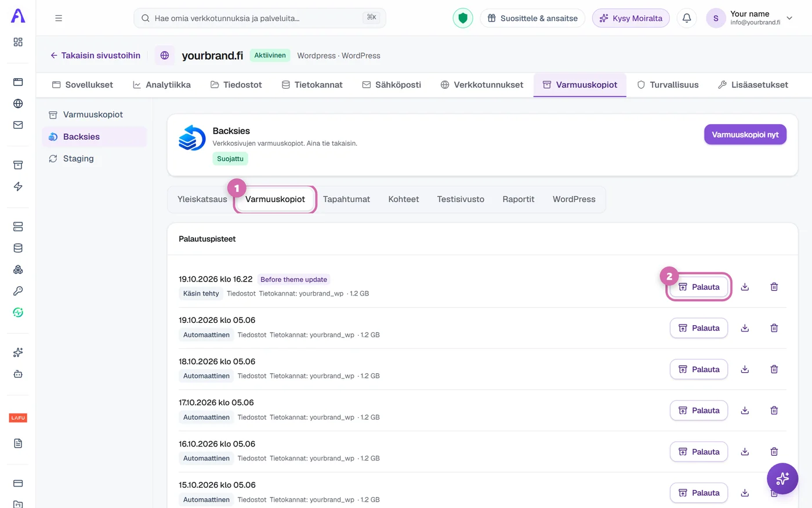Open the notifications bell
The width and height of the screenshot is (812, 508).
click(x=687, y=18)
